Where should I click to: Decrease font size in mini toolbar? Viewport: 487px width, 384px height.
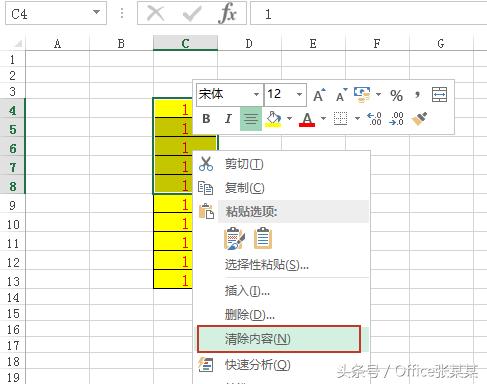341,95
